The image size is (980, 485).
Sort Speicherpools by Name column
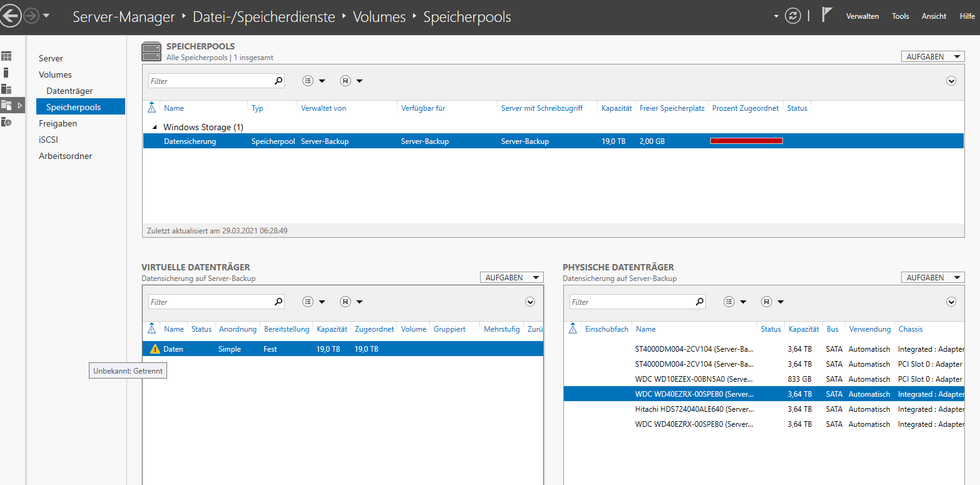coord(174,108)
